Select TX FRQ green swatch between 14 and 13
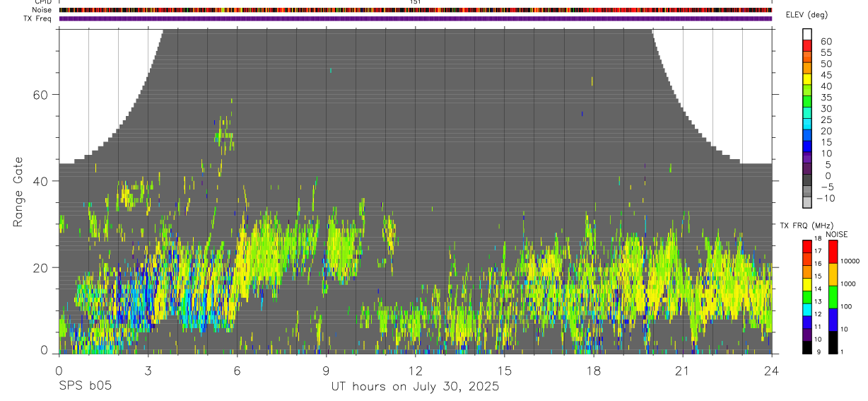868x401 pixels. coord(807,297)
